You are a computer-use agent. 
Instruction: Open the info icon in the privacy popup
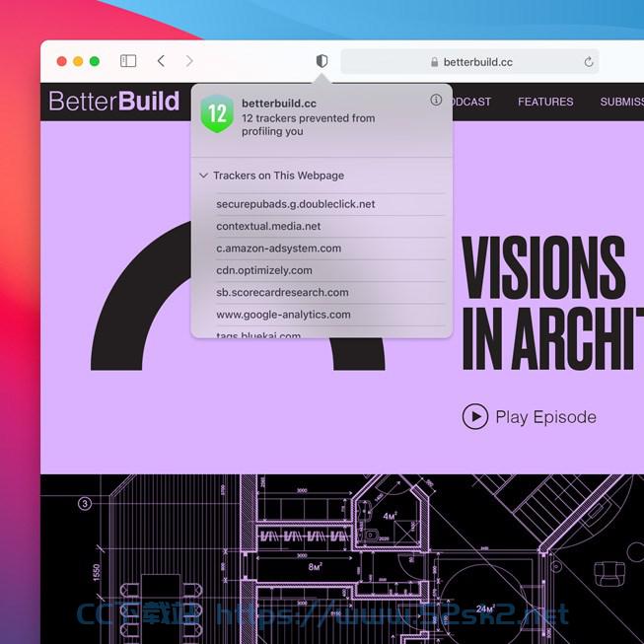point(436,100)
